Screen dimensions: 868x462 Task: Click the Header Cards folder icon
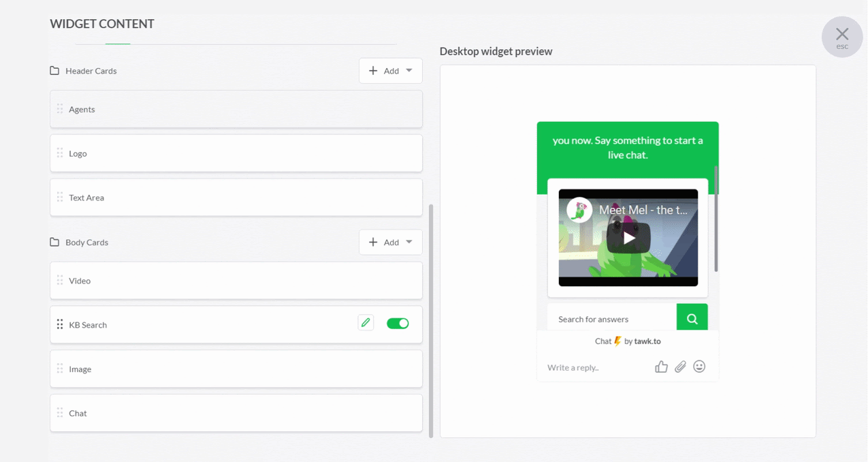coord(54,71)
